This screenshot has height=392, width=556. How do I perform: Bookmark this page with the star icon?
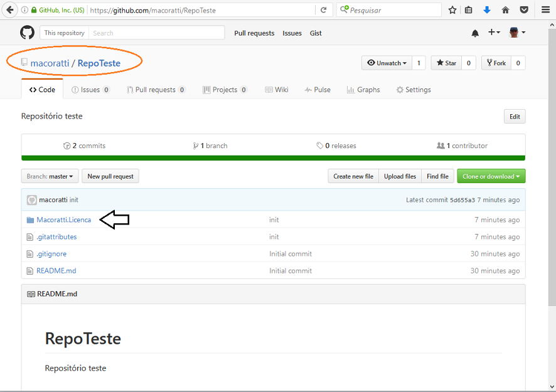(452, 10)
